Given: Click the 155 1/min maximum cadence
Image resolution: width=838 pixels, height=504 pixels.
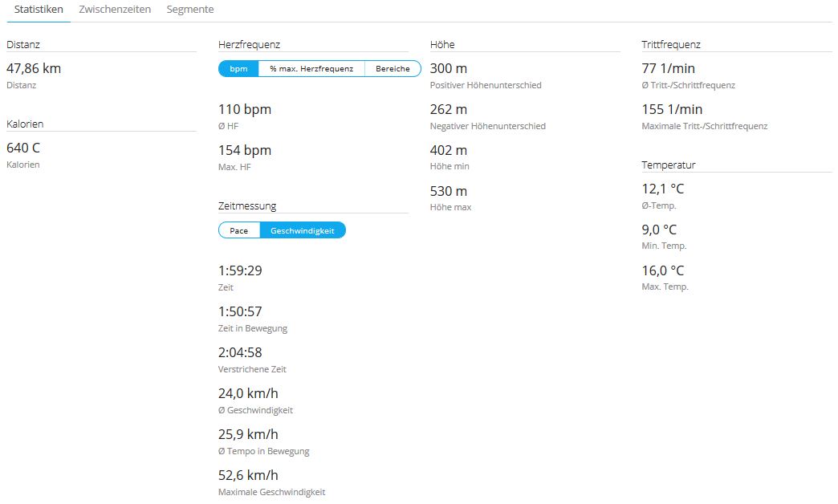Looking at the screenshot, I should pos(672,110).
